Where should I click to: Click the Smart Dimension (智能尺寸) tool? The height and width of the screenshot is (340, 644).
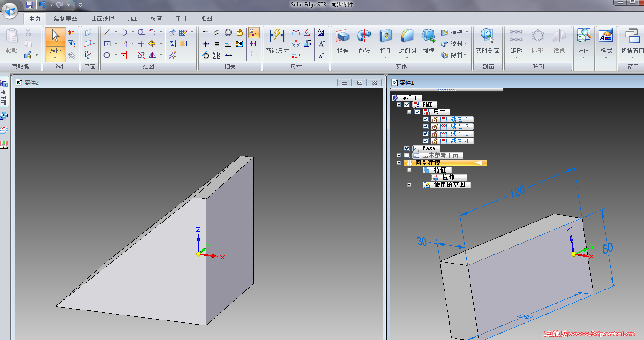pos(277,41)
